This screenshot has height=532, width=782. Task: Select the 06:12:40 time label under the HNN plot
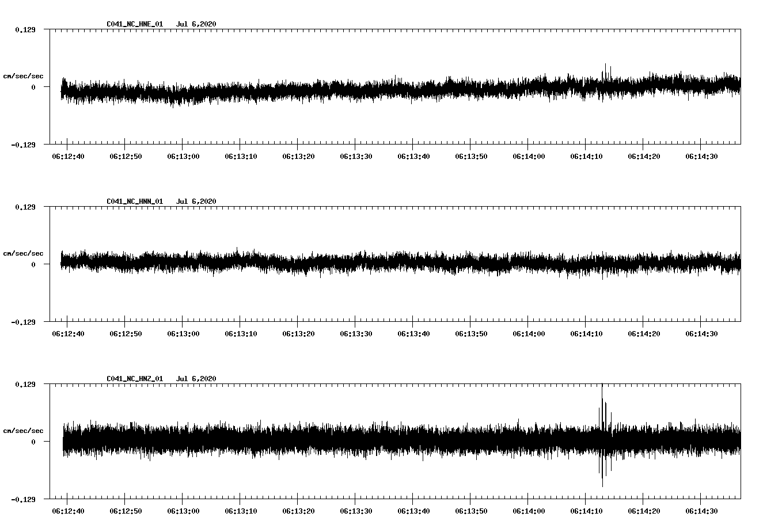[x=68, y=333]
